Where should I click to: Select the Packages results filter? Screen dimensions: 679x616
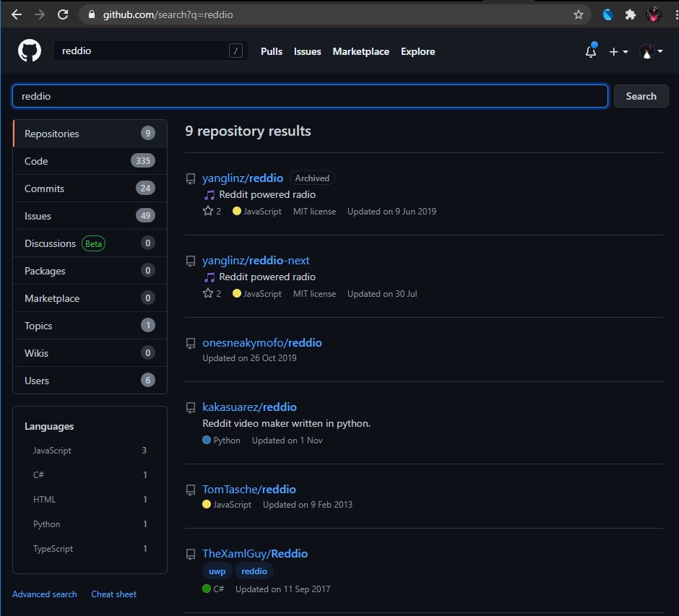90,271
